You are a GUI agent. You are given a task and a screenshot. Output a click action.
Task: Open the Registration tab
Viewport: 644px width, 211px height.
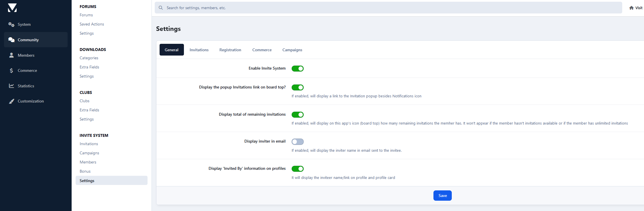coord(230,50)
